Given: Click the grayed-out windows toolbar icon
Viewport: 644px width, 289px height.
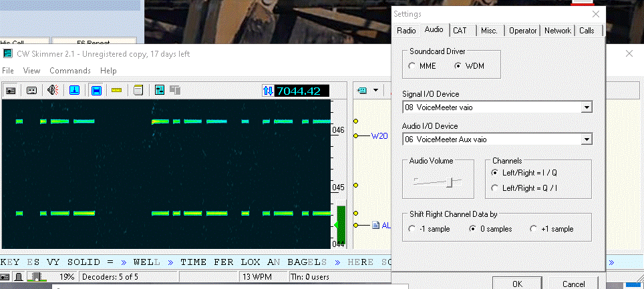Looking at the screenshot, I should click(176, 90).
